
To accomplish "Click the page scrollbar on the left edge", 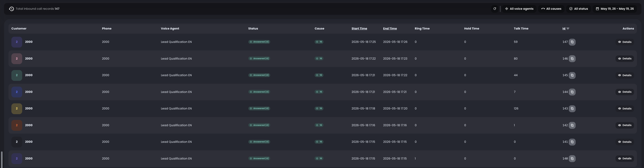I will 2,160.
